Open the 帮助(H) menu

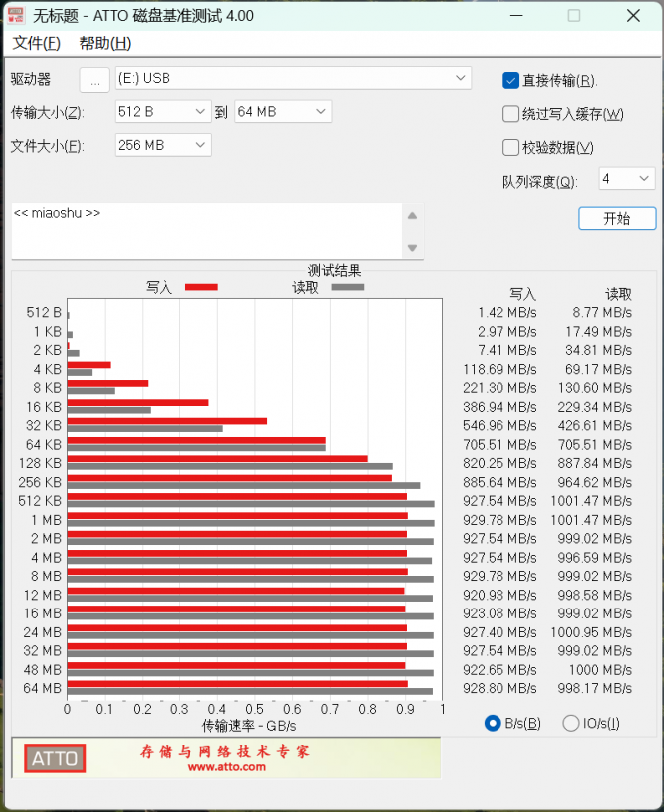[105, 43]
